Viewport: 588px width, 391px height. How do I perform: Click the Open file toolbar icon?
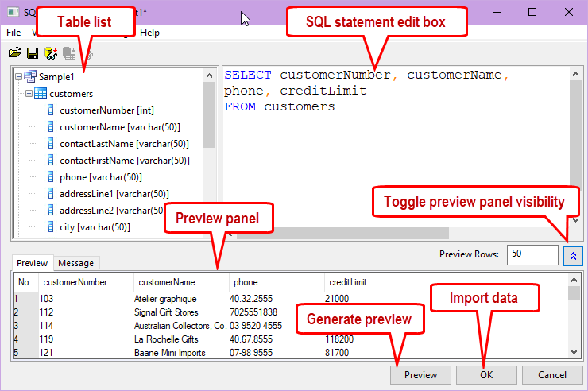pyautogui.click(x=14, y=53)
